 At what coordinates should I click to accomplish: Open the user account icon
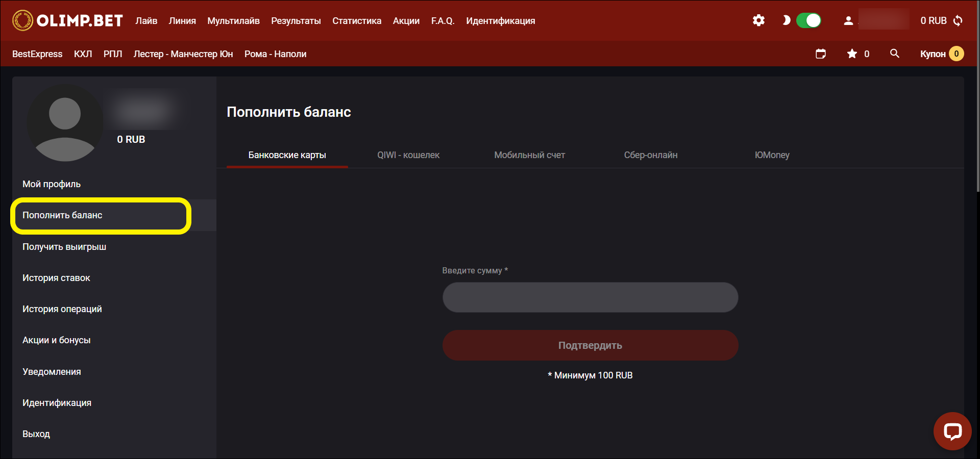click(848, 21)
